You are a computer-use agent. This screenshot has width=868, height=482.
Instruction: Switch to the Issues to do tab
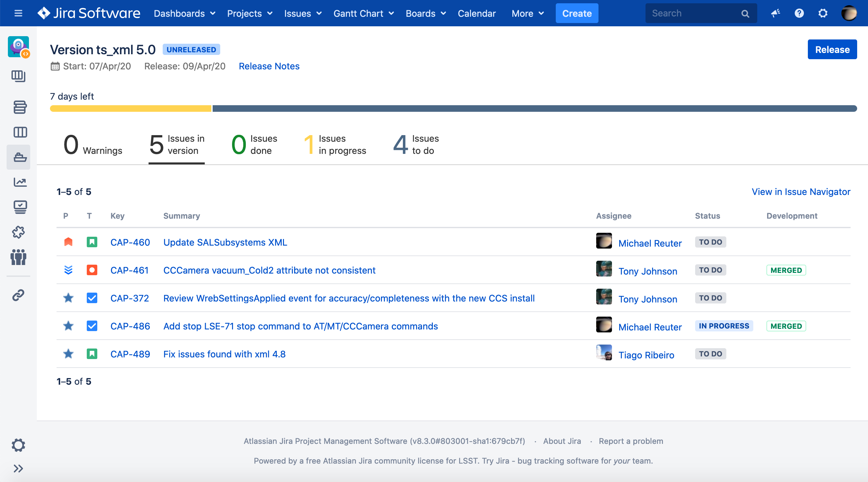[416, 145]
